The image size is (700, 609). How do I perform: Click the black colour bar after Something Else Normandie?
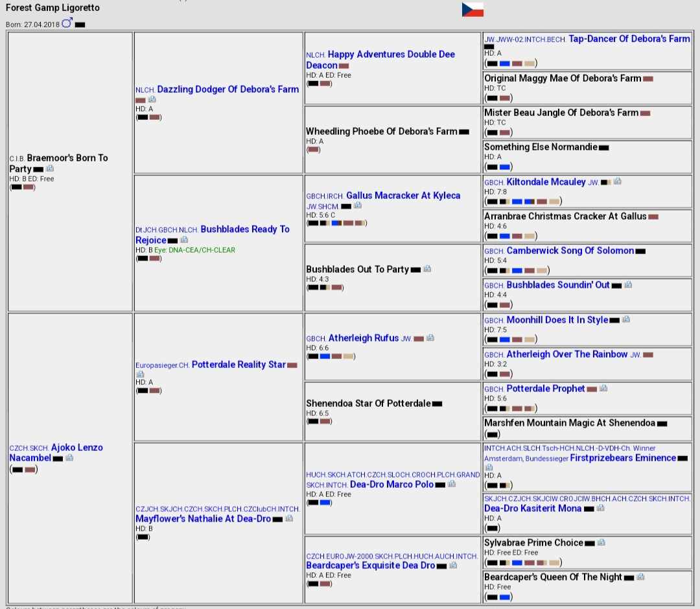click(604, 148)
